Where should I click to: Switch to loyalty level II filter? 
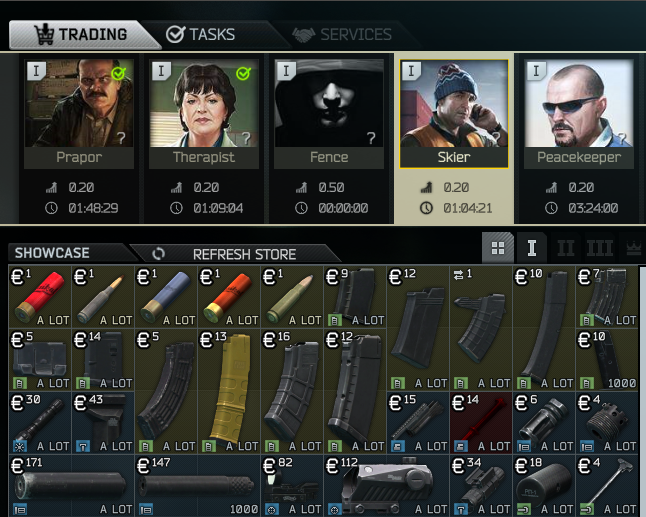click(566, 248)
